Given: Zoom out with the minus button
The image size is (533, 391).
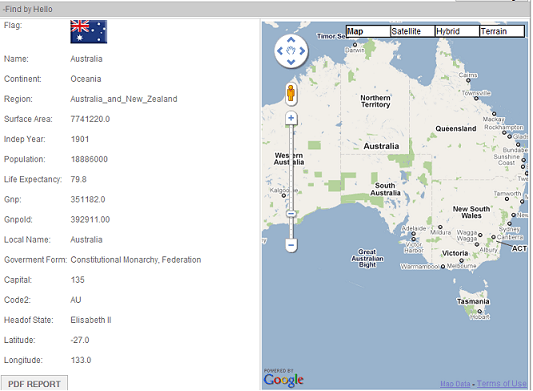Looking at the screenshot, I should [x=291, y=245].
